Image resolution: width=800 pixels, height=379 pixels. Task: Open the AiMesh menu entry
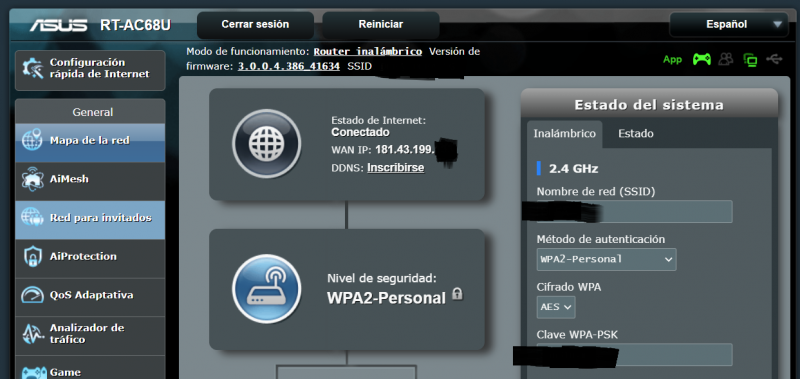tap(90, 181)
